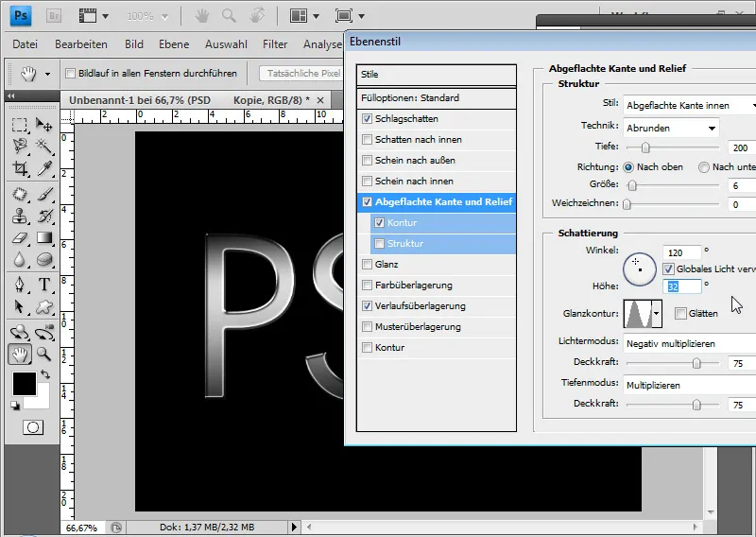Uncheck Kontur under Abgeflachte Kante
Screen dimensions: 756x537
tap(380, 222)
